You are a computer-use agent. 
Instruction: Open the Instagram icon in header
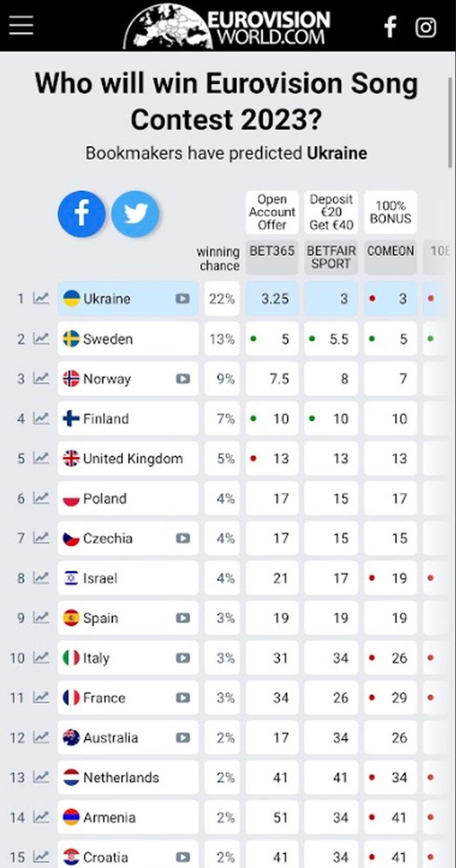425,27
